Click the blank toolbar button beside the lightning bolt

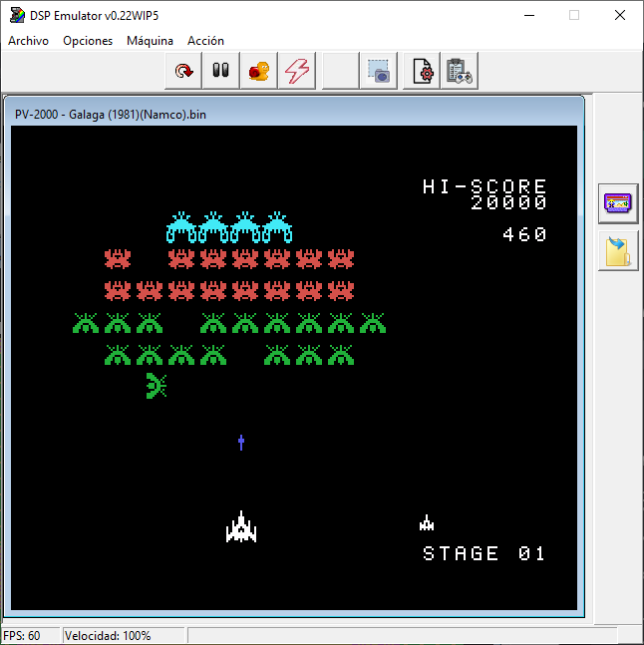[x=341, y=71]
